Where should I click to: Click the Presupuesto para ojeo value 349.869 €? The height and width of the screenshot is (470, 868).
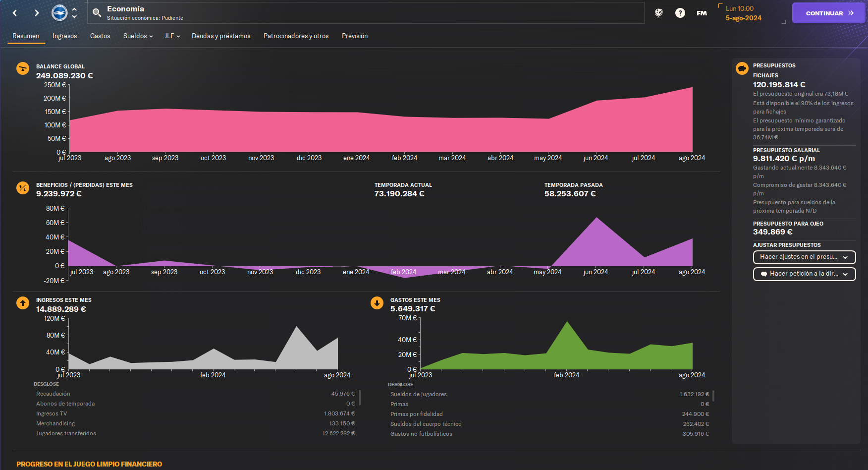pos(772,232)
